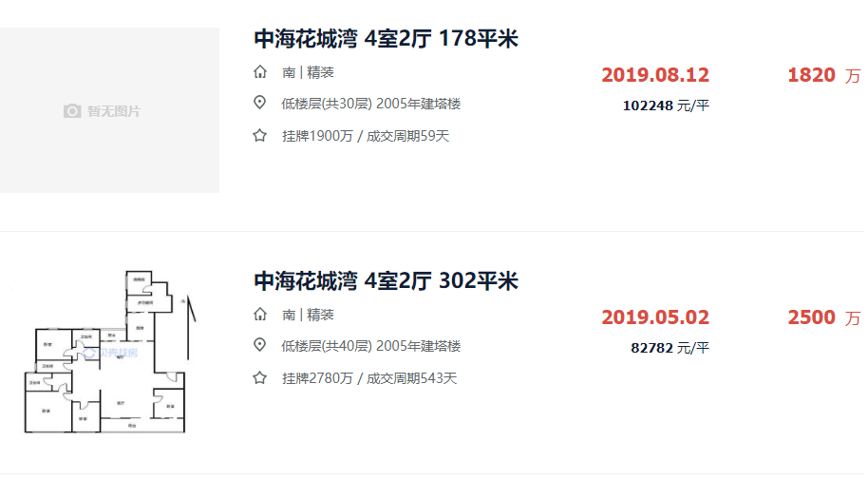Click the total price 1820 万

(822, 75)
